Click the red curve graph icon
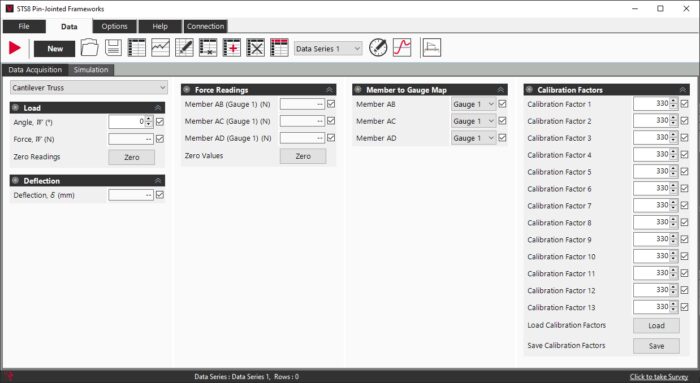 (x=402, y=47)
